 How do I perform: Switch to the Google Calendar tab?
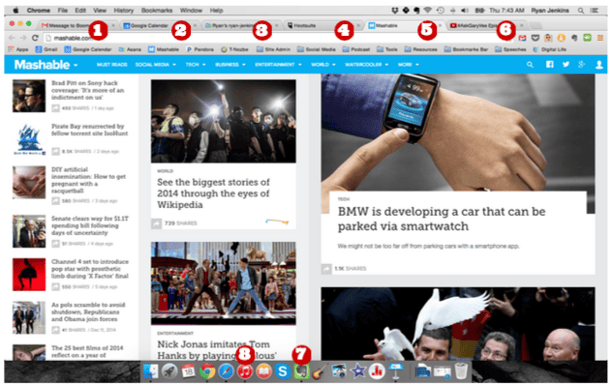point(158,26)
